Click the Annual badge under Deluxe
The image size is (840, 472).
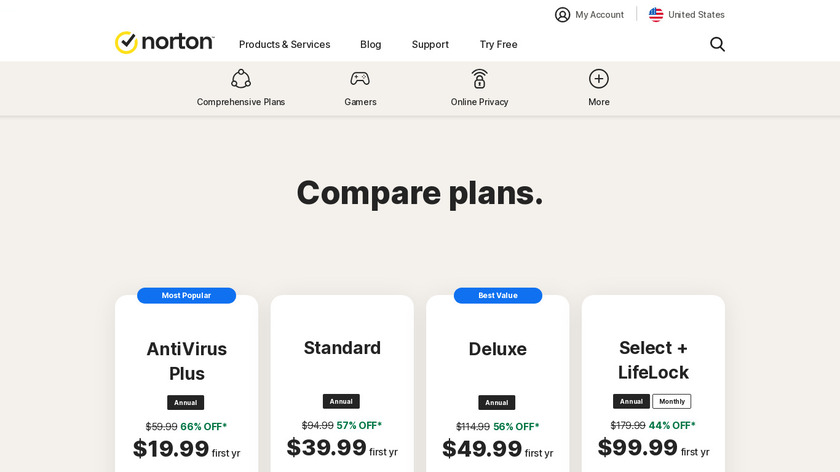pos(497,403)
